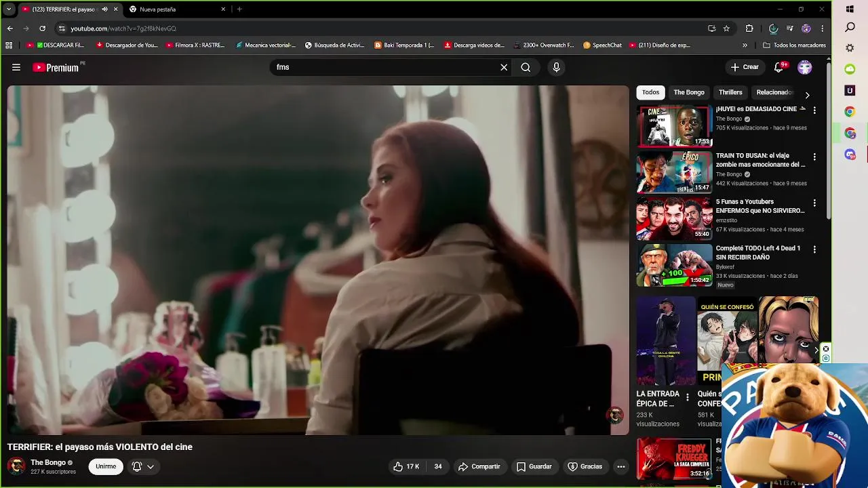Show more filter chips with right arrow
The height and width of the screenshot is (488, 868).
[x=807, y=95]
